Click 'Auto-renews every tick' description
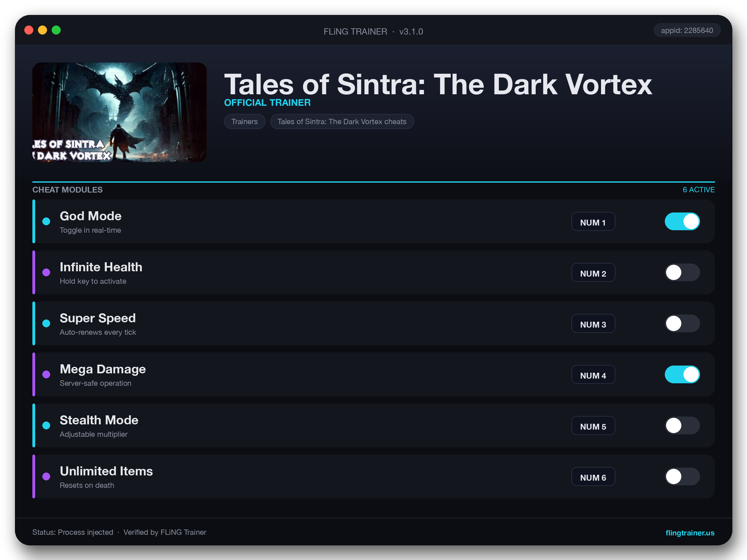Viewport: 747px width, 560px height. (98, 332)
